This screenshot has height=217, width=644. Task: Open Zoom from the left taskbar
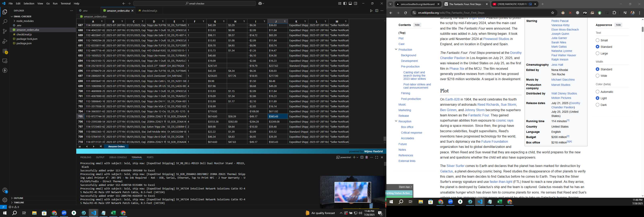(x=64, y=213)
